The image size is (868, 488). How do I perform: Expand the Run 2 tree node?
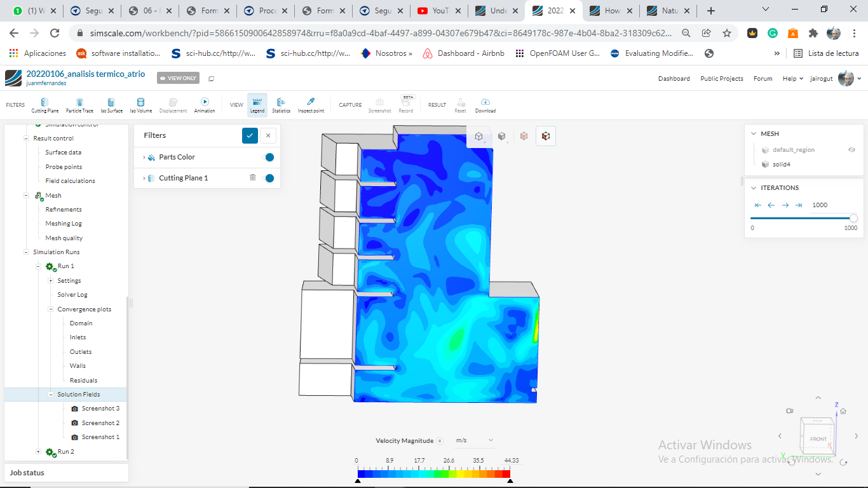[39, 452]
